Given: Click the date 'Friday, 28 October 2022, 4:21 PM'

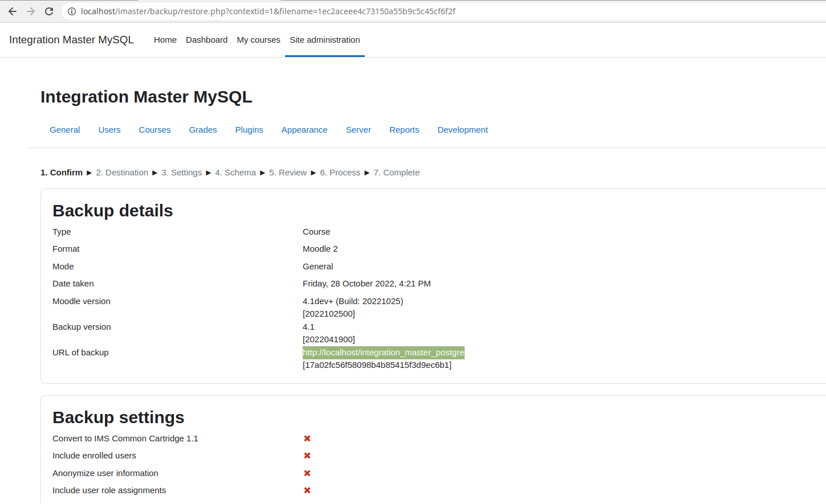Looking at the screenshot, I should click(367, 284).
